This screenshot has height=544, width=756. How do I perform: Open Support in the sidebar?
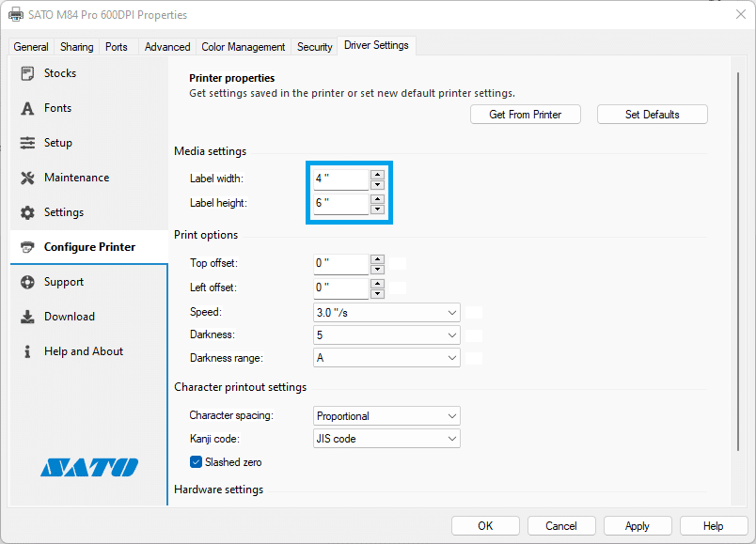pyautogui.click(x=89, y=282)
